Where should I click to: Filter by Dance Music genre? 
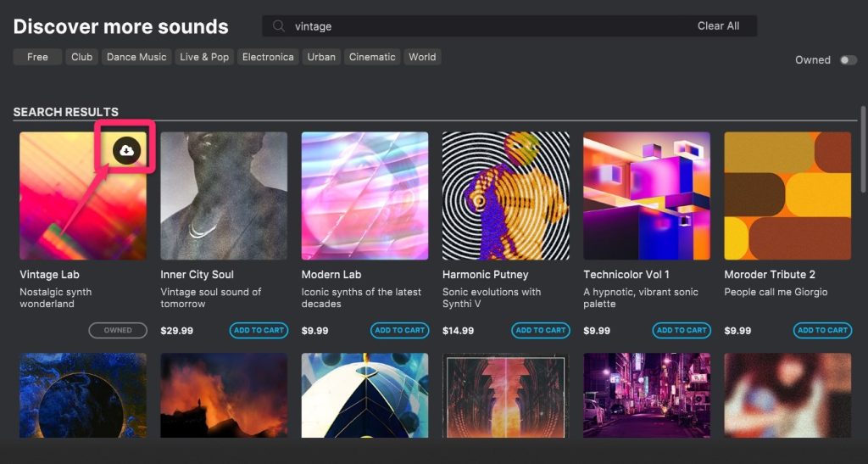click(136, 57)
